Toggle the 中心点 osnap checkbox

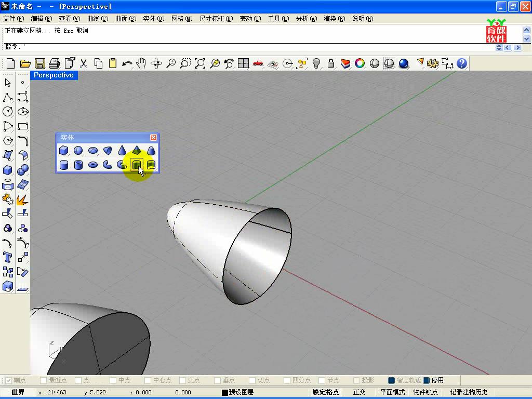point(148,380)
